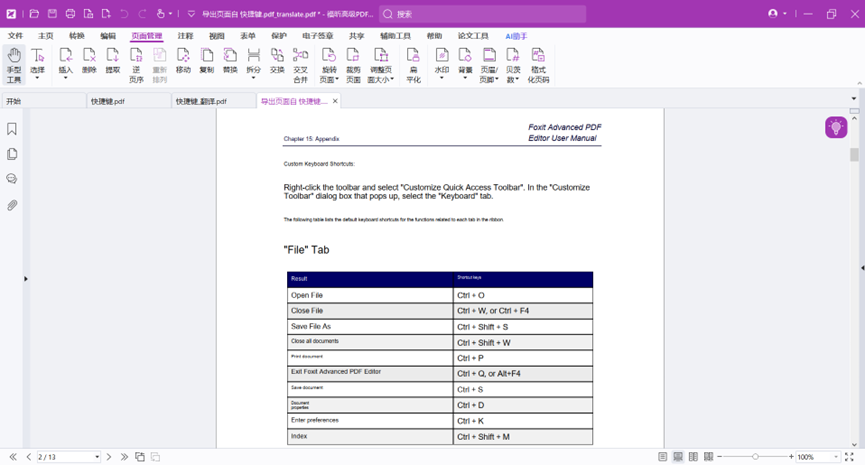Switch to continuous facing view mode
Viewport: 865px width, 465px height.
coord(709,457)
